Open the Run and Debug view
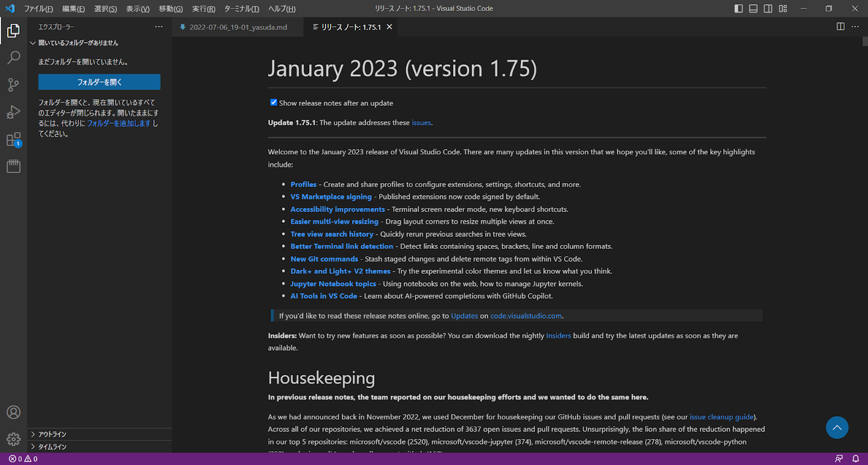The image size is (868, 465). [13, 112]
